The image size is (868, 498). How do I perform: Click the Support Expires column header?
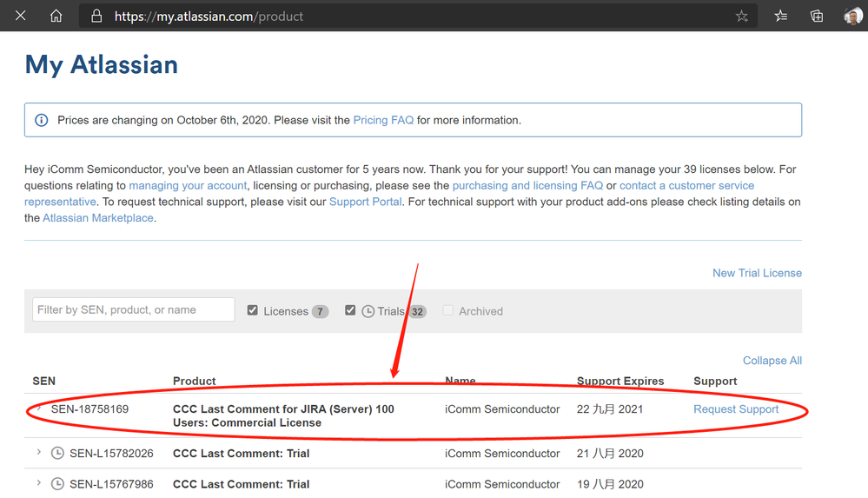point(620,382)
